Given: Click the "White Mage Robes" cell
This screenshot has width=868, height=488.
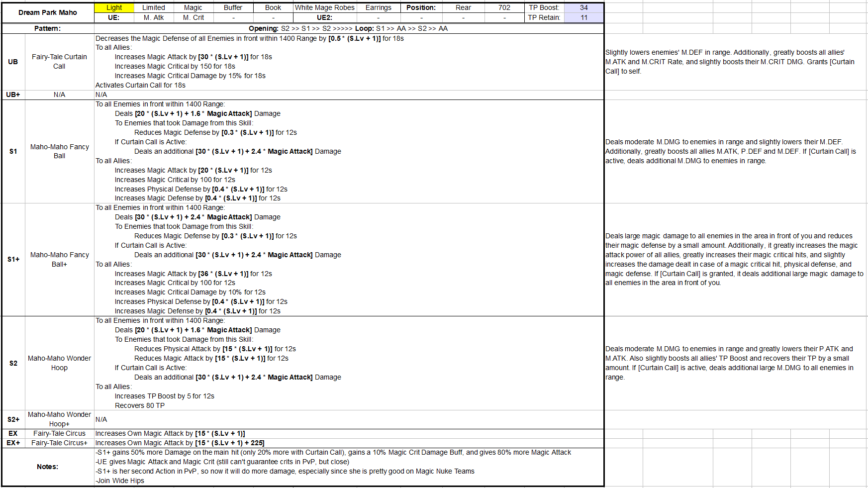Looking at the screenshot, I should point(325,8).
